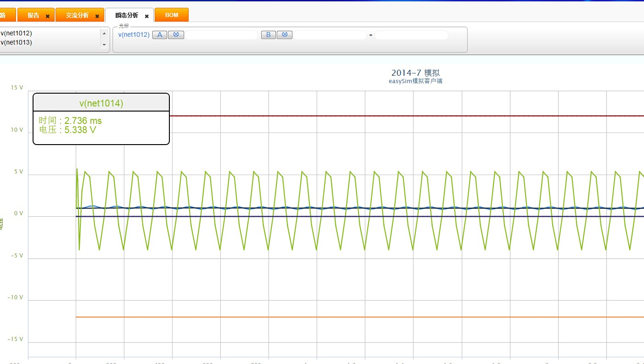
Task: Switch to the 报告 tab
Action: pyautogui.click(x=36, y=15)
